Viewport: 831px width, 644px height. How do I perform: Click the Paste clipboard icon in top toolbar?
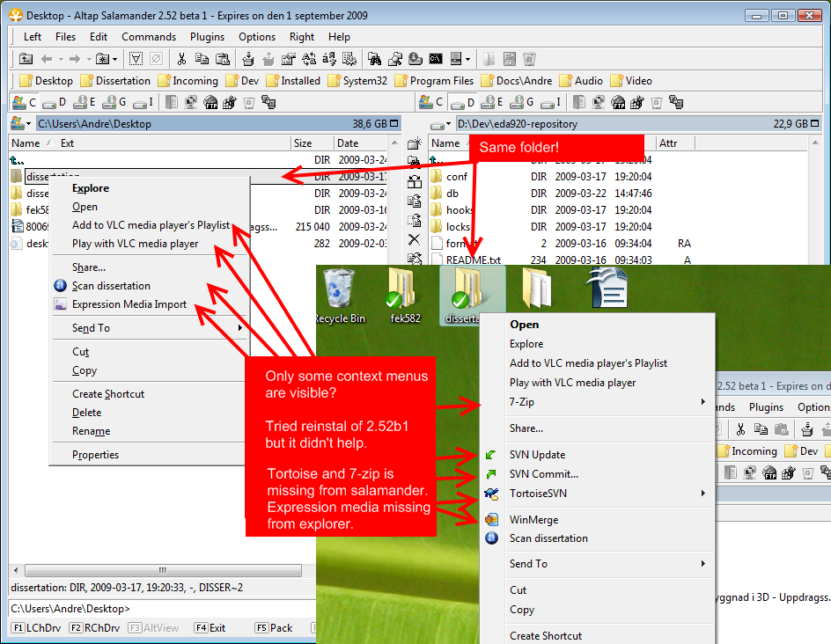[223, 59]
